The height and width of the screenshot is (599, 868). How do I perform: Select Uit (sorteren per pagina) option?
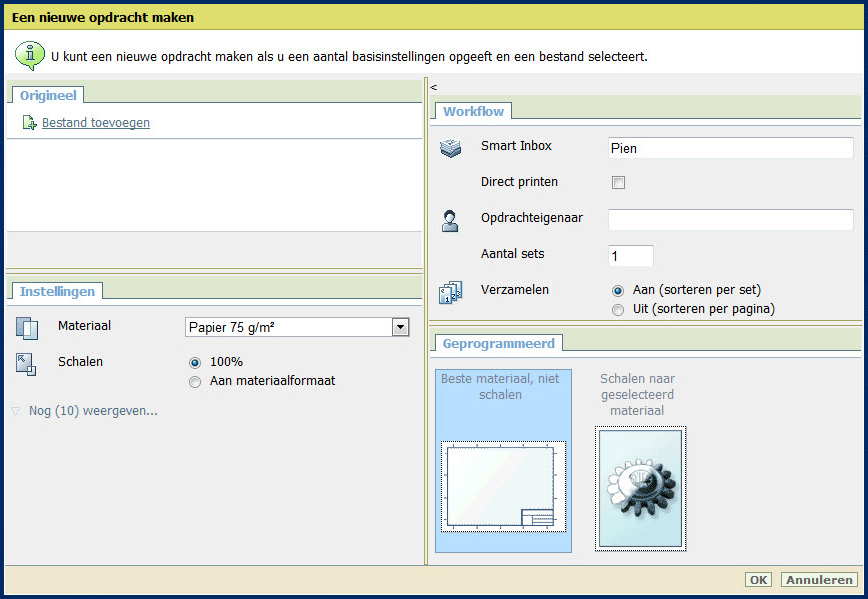618,310
